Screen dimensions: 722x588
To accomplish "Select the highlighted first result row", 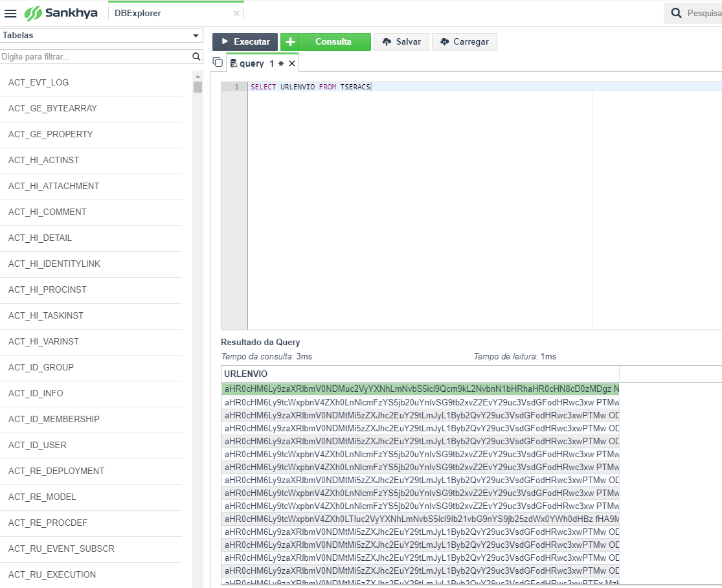I will [420, 389].
